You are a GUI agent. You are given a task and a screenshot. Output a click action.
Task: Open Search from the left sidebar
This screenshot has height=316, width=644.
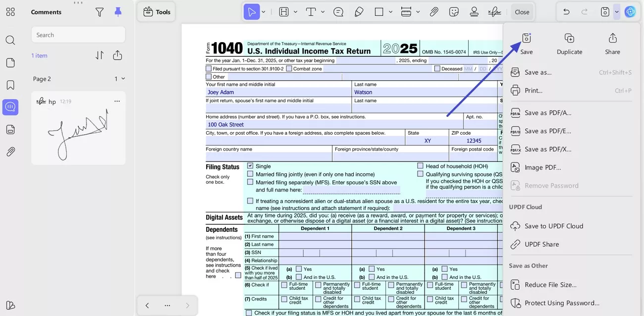(x=10, y=40)
